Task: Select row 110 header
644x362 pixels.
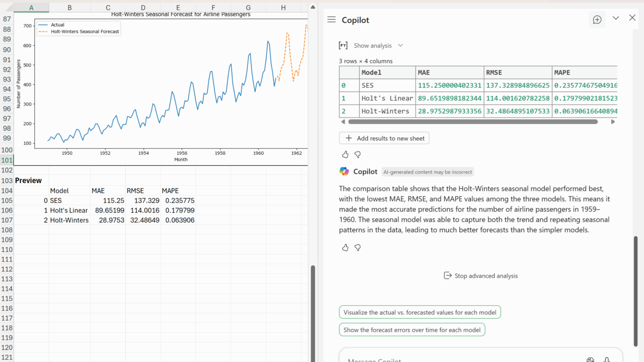Action: tap(7, 249)
